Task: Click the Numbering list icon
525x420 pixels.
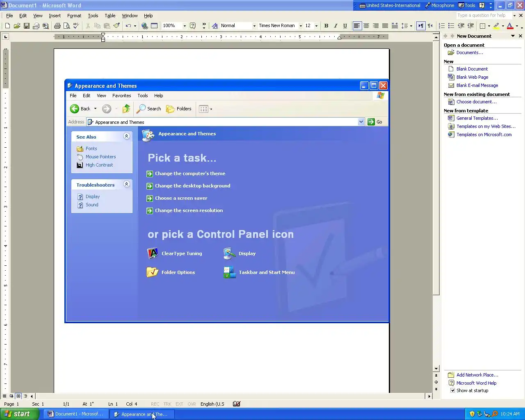Action: [442, 26]
